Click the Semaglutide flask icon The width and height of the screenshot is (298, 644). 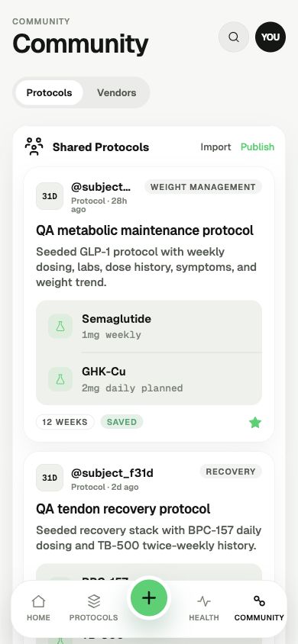coord(60,327)
